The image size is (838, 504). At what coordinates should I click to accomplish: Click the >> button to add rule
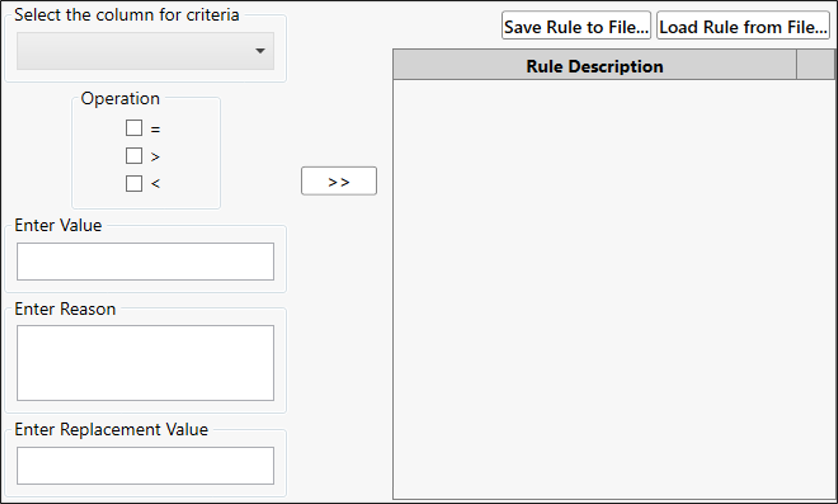coord(339,181)
